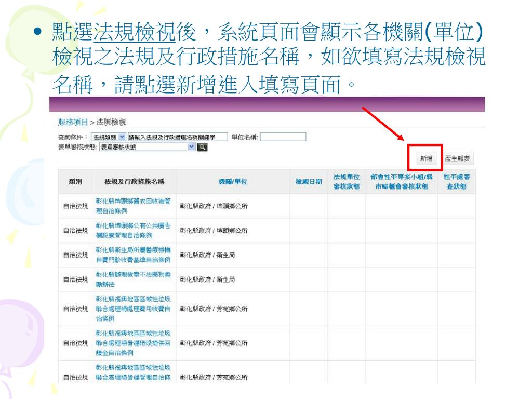This screenshot has width=532, height=399.
Task: Open the 服務項目 breadcrumb link
Action: (73, 122)
